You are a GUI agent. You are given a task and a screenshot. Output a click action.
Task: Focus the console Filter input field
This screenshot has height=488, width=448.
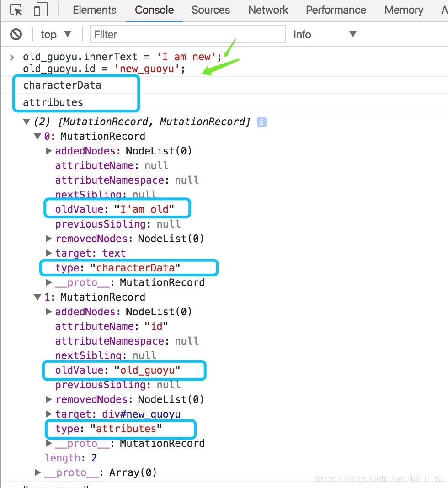pyautogui.click(x=188, y=34)
